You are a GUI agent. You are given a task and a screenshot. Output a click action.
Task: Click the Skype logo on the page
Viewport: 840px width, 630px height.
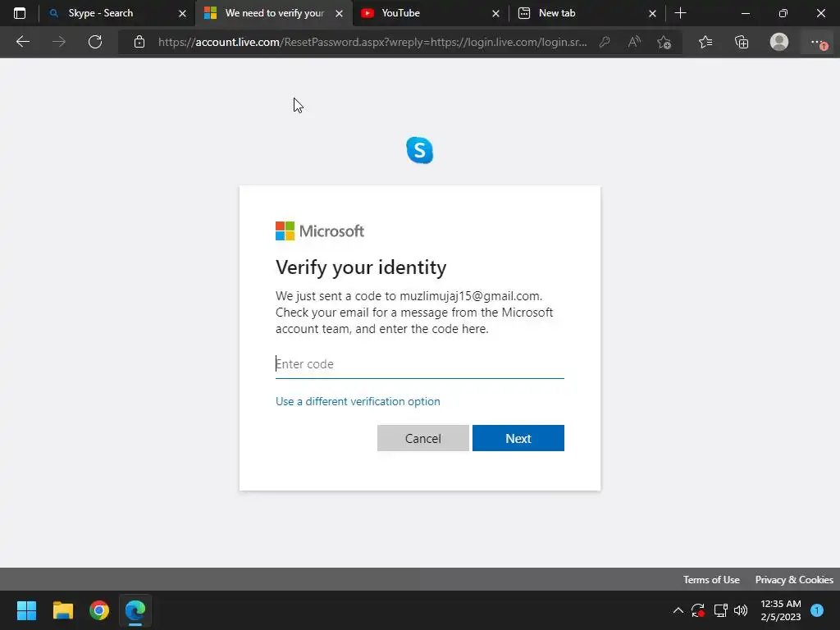pyautogui.click(x=419, y=150)
